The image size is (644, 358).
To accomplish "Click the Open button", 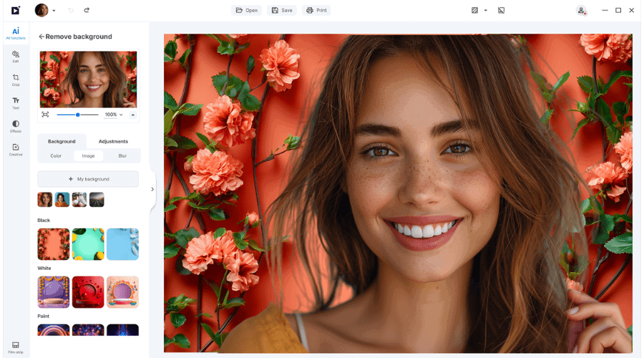I will click(246, 10).
